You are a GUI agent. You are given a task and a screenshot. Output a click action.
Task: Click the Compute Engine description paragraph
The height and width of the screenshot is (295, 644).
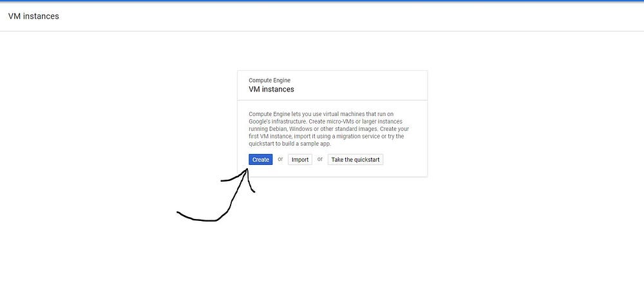(x=328, y=129)
